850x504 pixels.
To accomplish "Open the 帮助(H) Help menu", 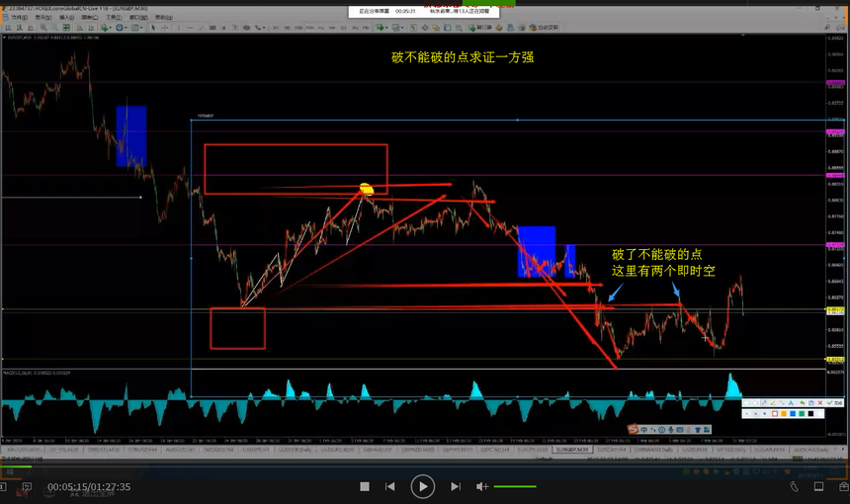I will coord(164,18).
